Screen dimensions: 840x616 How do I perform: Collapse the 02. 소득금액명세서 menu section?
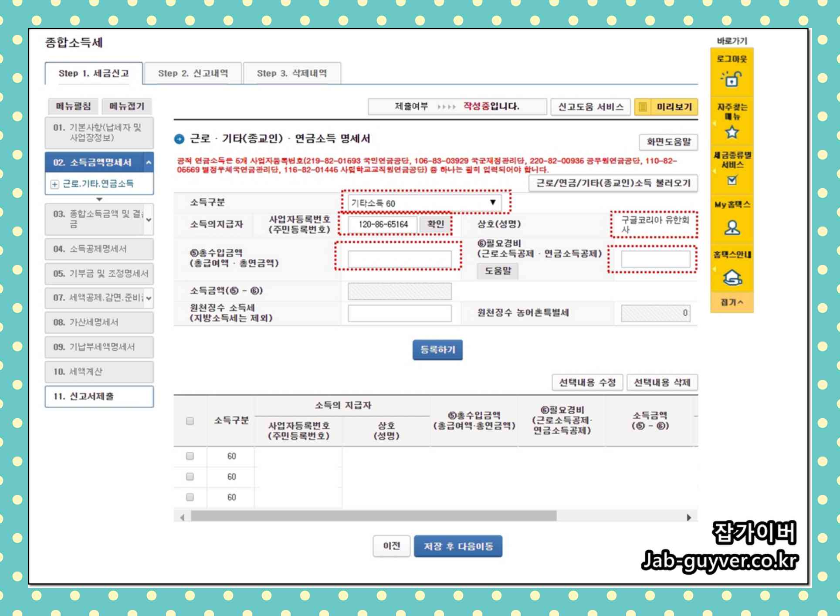[x=149, y=162]
